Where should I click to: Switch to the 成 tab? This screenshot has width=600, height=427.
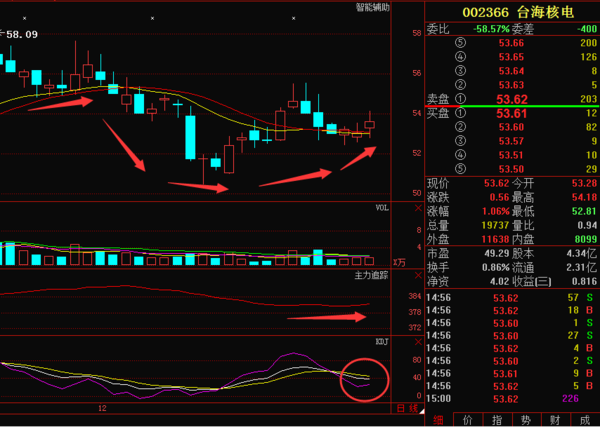coord(585,420)
